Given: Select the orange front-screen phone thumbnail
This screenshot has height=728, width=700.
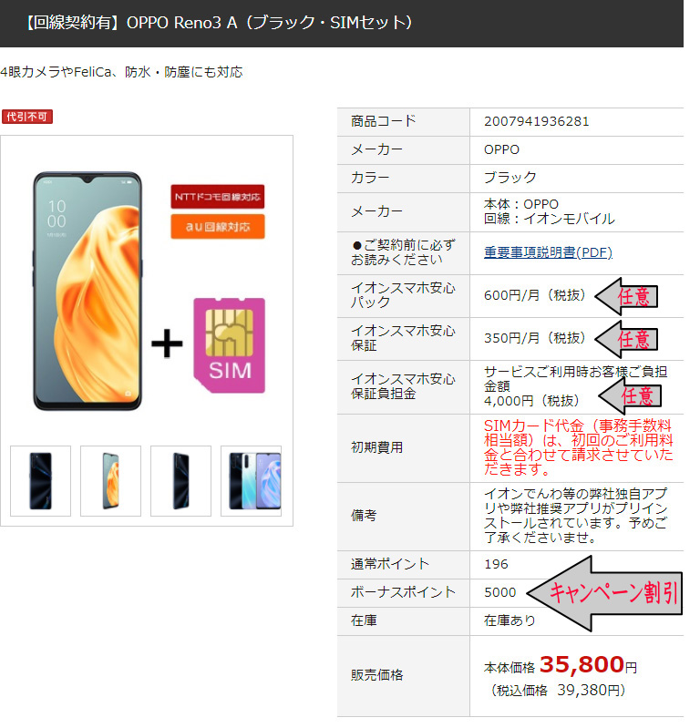Looking at the screenshot, I should (110, 481).
